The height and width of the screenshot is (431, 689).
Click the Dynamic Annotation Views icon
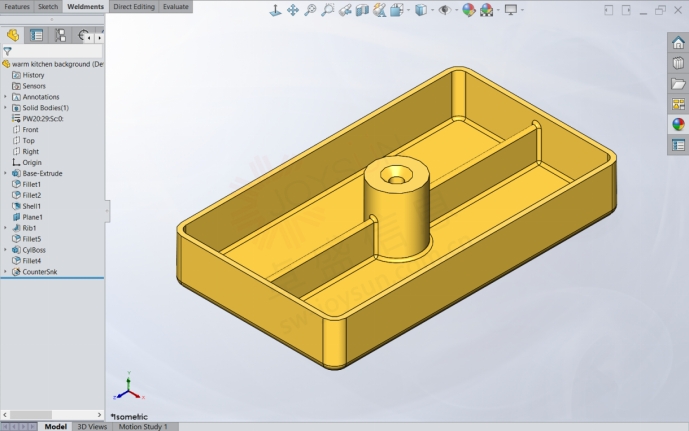click(x=379, y=10)
